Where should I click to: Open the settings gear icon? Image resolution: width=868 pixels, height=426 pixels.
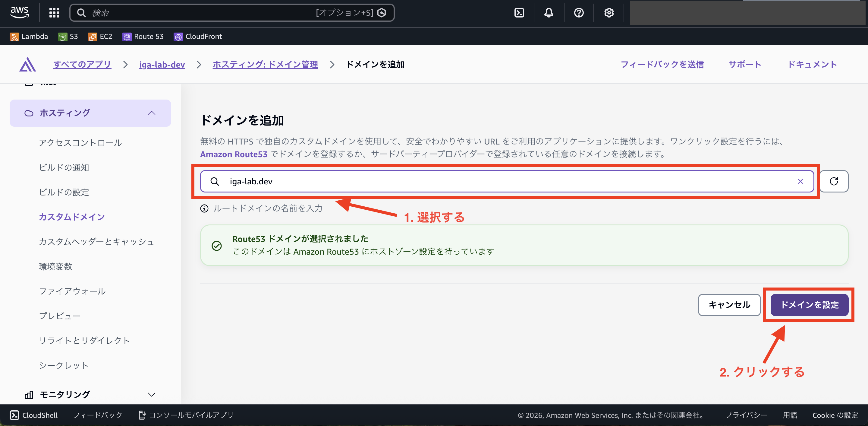(x=609, y=13)
